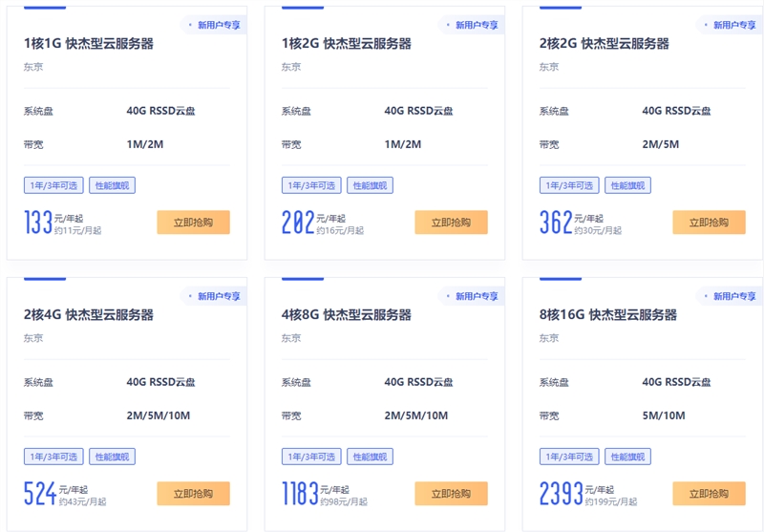
Task: Click the 362 元/年起 price
Action: (571, 222)
